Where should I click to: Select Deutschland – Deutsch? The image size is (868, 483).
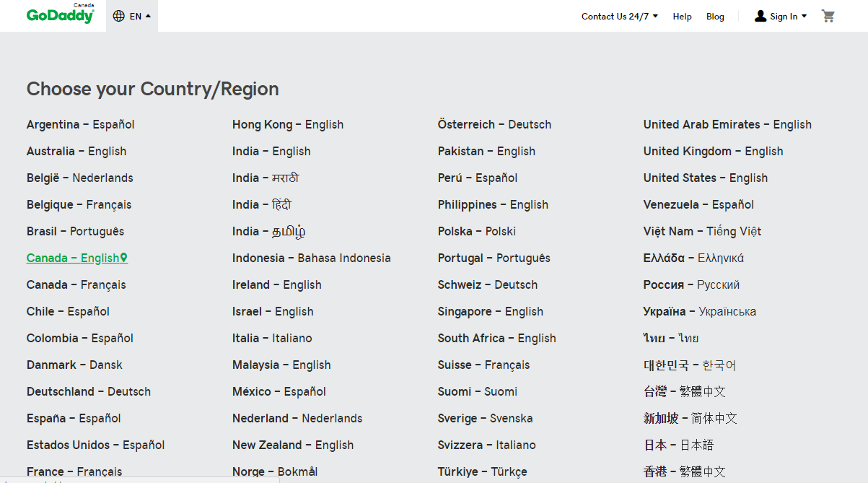point(89,391)
